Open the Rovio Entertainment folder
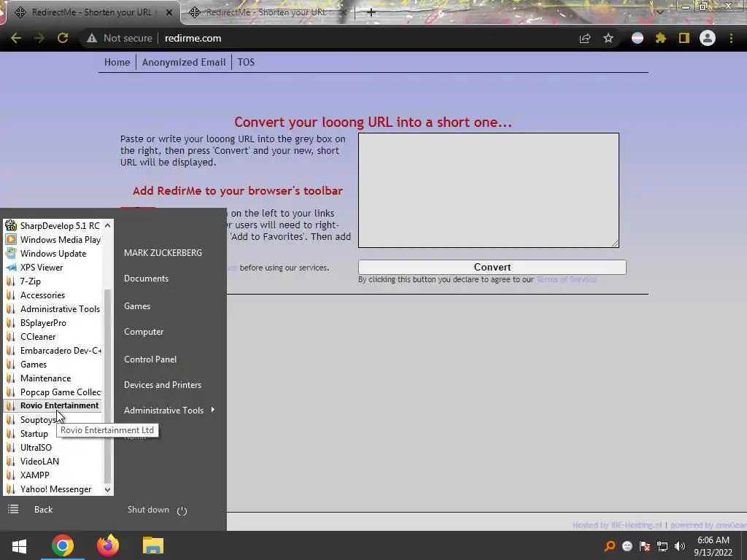Screen dimensions: 747x560 [53, 405]
